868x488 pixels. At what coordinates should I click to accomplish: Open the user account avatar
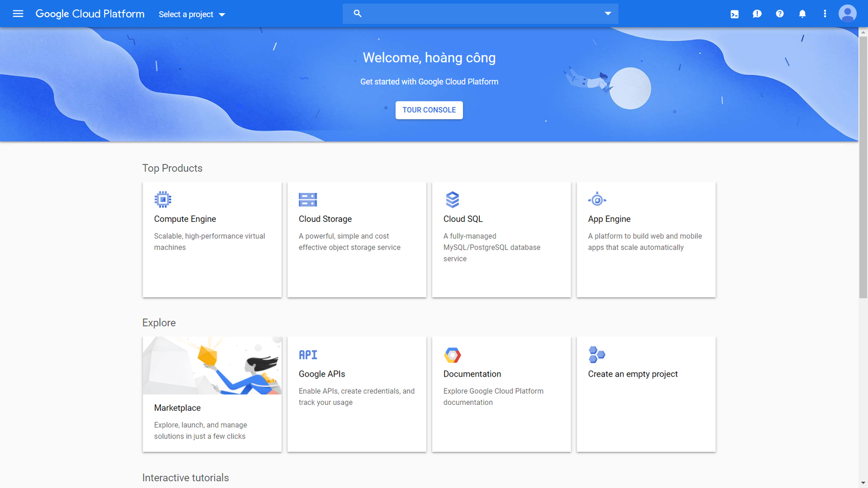tap(847, 14)
